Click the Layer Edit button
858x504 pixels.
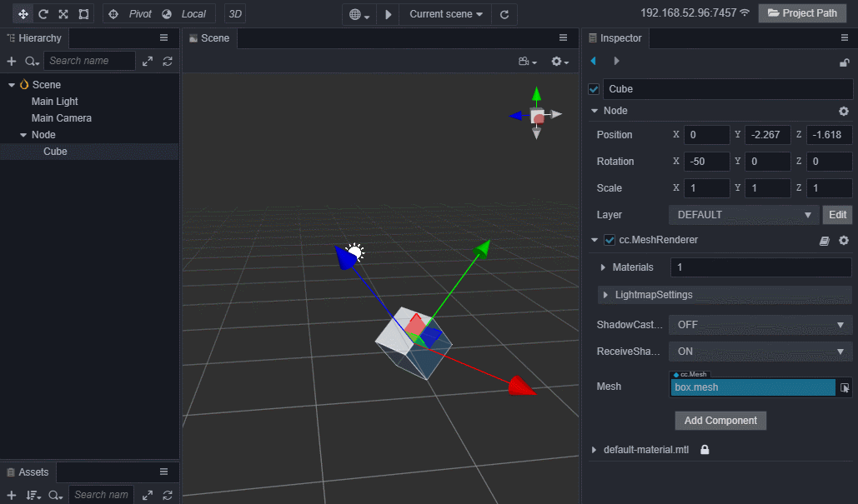pos(837,215)
